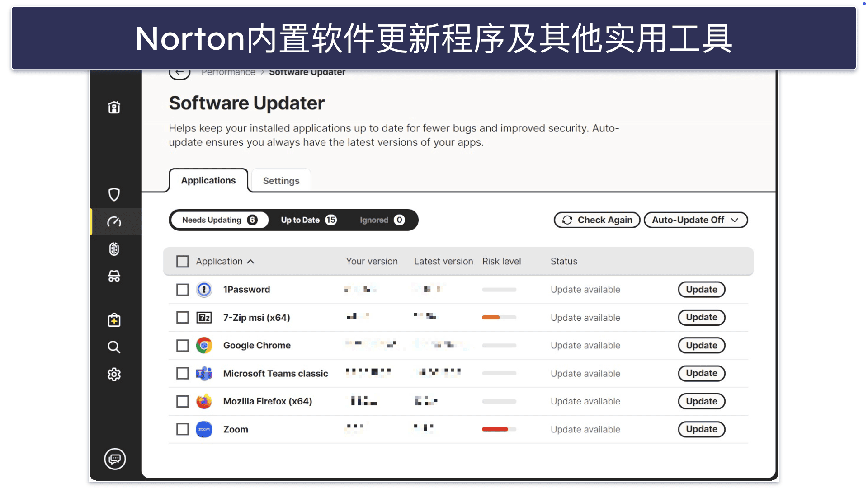868x488 pixels.
Task: Check the Google Chrome row checkbox
Action: click(183, 346)
